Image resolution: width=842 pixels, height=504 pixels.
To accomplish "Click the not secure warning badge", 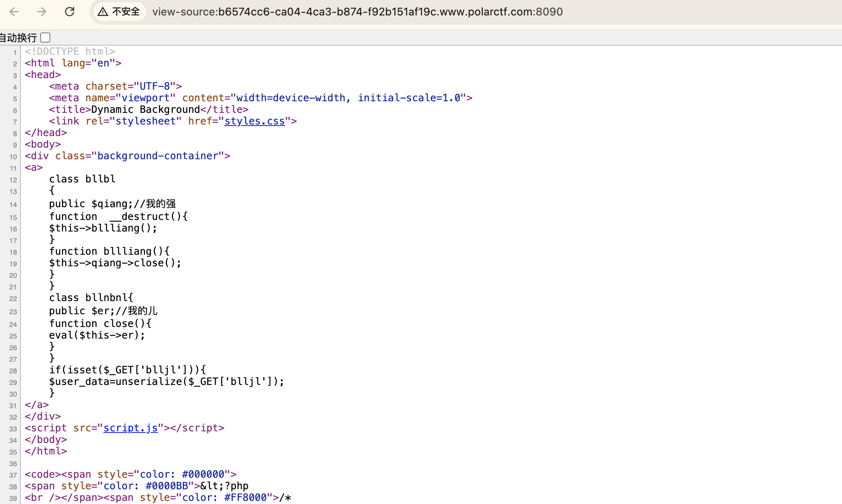I will tap(119, 12).
